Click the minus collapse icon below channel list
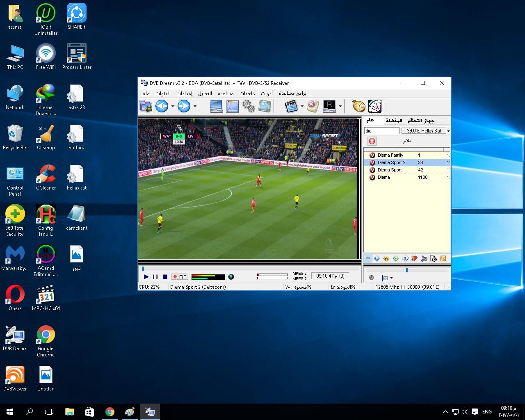The width and height of the screenshot is (525, 420). (367, 258)
